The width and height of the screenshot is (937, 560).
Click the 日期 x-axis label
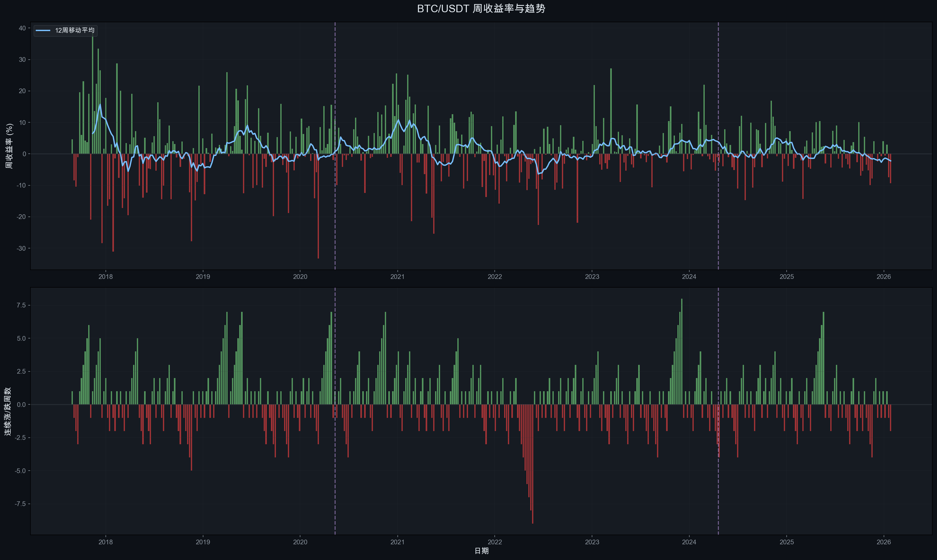click(x=481, y=551)
